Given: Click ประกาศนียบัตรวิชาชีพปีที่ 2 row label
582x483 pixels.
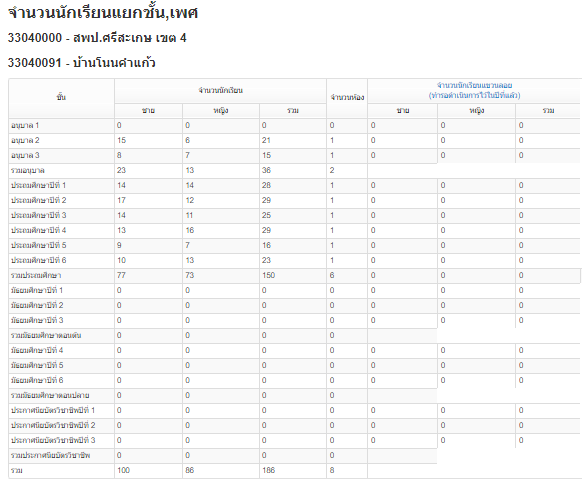Looking at the screenshot, I should [x=53, y=425].
